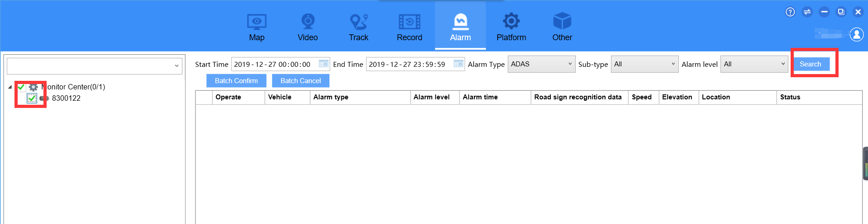Restore the application window size
868x224 pixels.
(841, 12)
